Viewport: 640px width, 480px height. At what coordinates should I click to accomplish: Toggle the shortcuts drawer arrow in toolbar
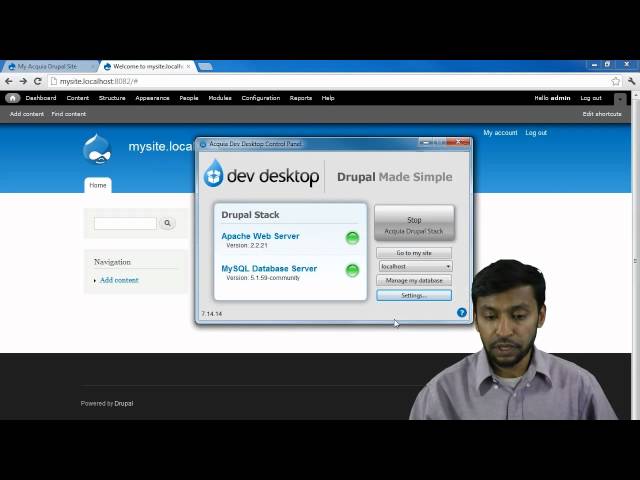620,99
